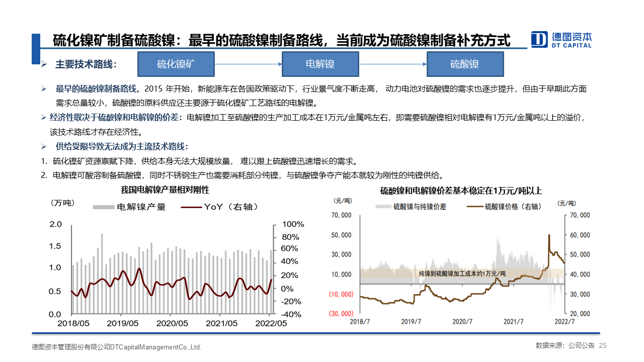
Task: Click the 2.0 left-axis value
Action: [x=55, y=224]
